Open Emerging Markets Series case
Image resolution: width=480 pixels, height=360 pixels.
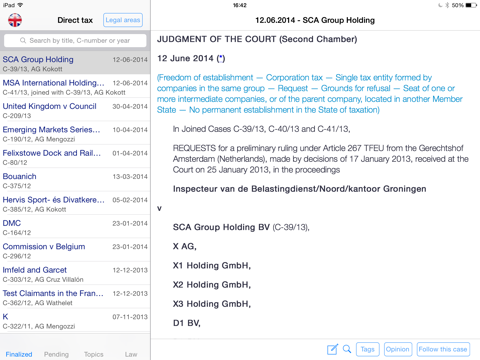[x=75, y=133]
